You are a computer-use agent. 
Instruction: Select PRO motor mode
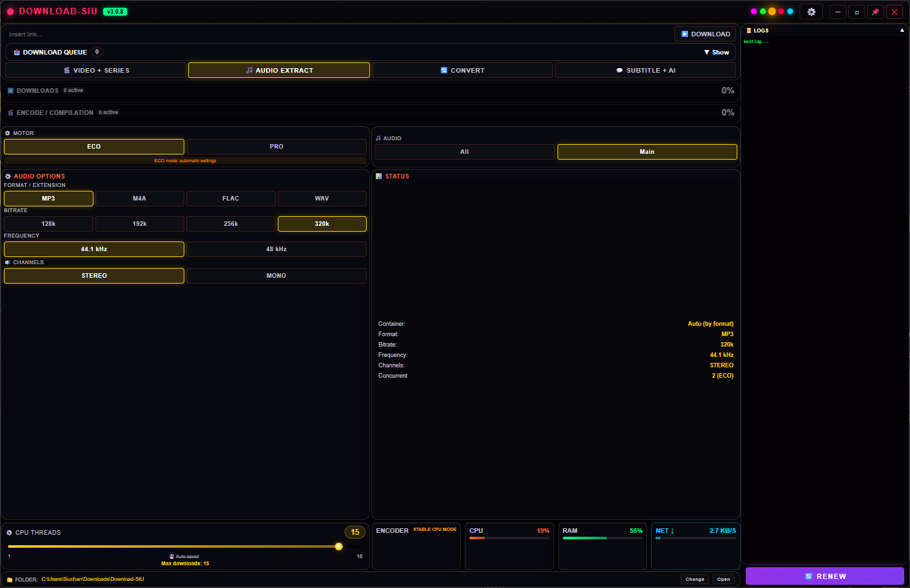point(277,147)
